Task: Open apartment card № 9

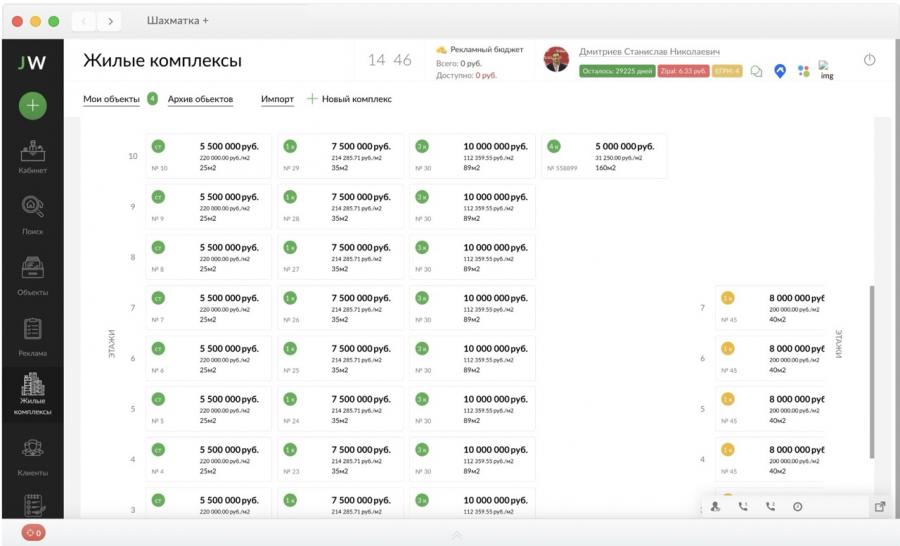Action: tap(208, 207)
